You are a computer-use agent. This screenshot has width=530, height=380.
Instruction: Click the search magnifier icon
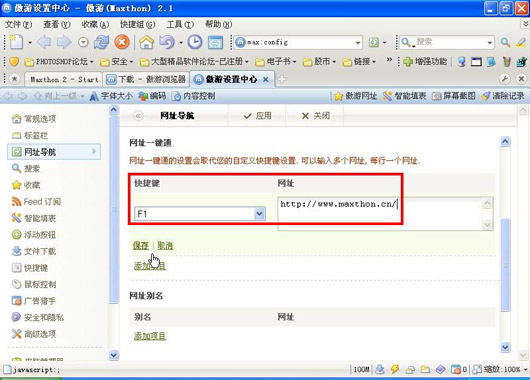tap(505, 42)
